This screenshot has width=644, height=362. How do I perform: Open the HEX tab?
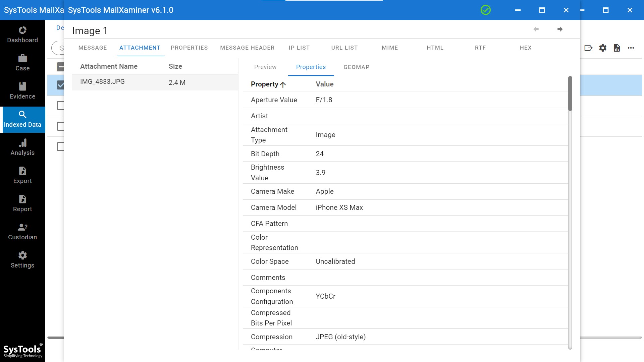(x=526, y=48)
